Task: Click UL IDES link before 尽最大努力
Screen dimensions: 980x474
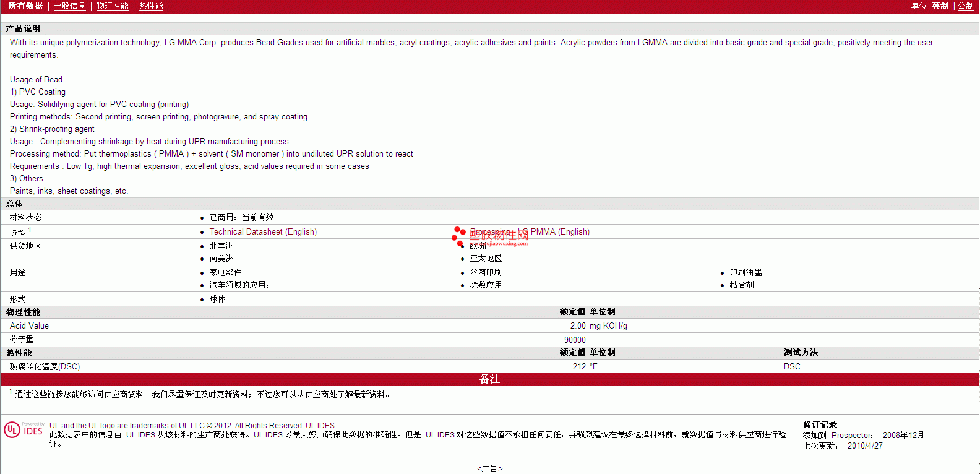Action: tap(268, 435)
